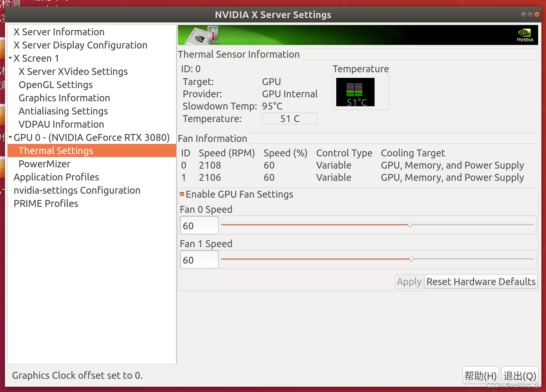The height and width of the screenshot is (392, 546).
Task: Click the GPU Internal provider value
Action: tap(290, 94)
